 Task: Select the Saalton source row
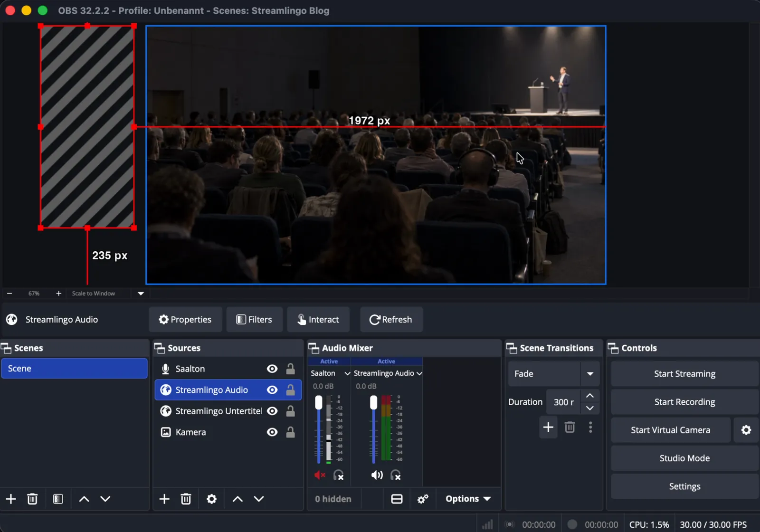(228, 369)
